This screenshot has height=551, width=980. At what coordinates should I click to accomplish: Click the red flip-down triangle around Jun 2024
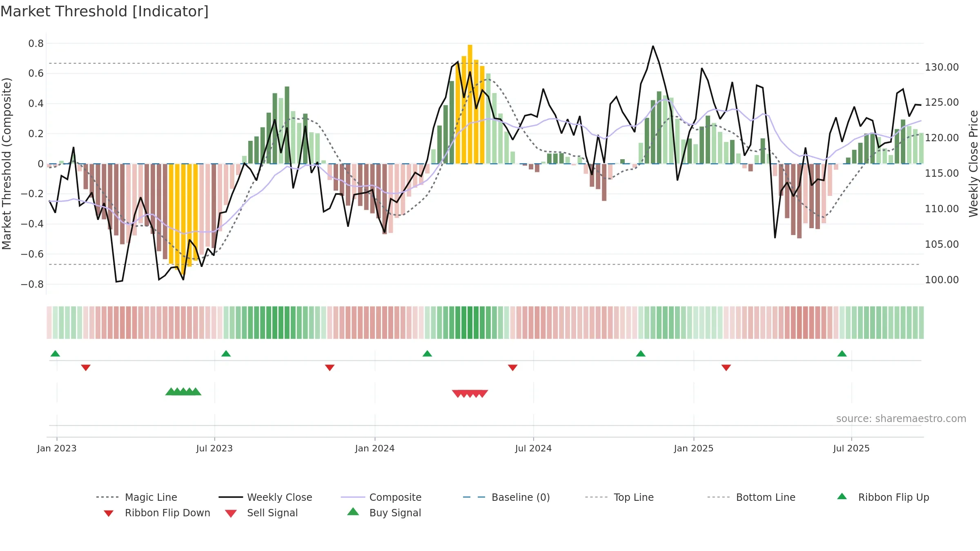click(x=512, y=368)
